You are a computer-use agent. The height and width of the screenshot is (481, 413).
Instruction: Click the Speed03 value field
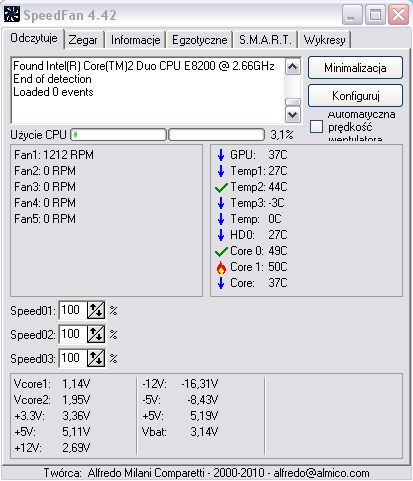(73, 358)
